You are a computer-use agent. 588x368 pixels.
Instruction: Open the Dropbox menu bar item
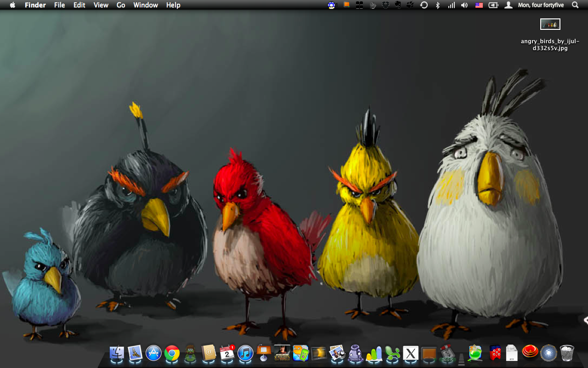pos(386,5)
